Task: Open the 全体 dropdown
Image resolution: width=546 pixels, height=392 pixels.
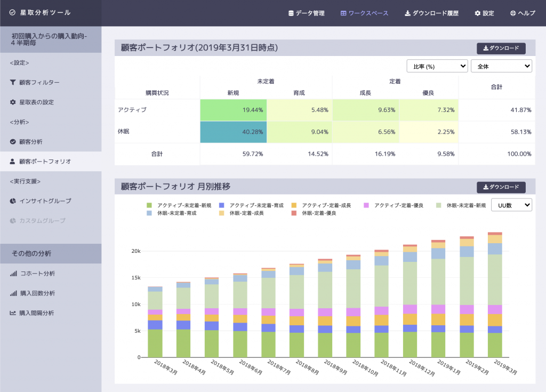Action: tap(501, 66)
